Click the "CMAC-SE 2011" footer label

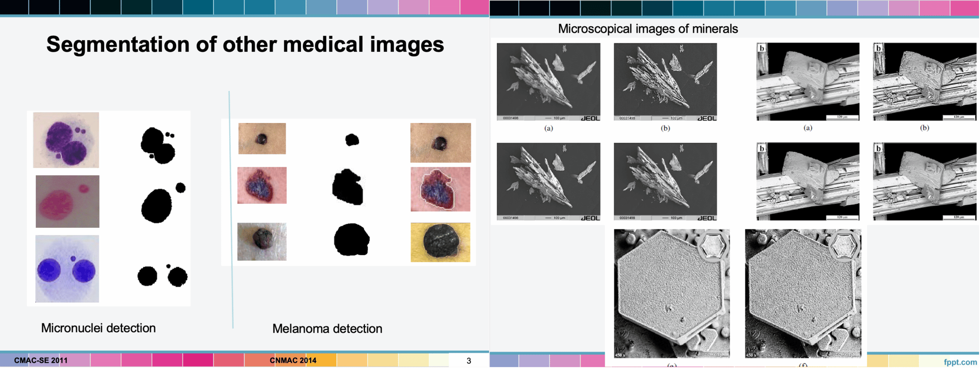(x=41, y=360)
